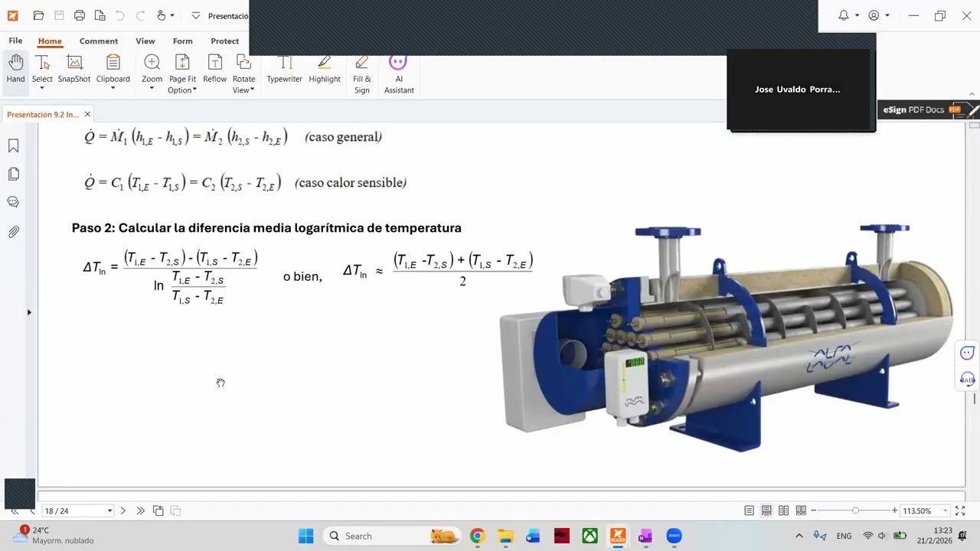Switch to facing pages view
980x551 pixels.
[783, 510]
